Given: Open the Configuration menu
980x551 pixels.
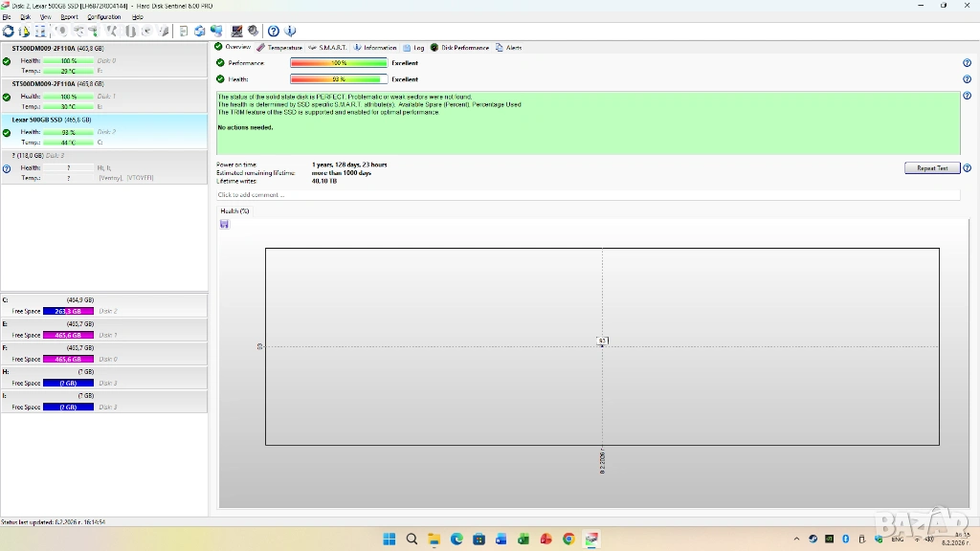Looking at the screenshot, I should (x=103, y=17).
